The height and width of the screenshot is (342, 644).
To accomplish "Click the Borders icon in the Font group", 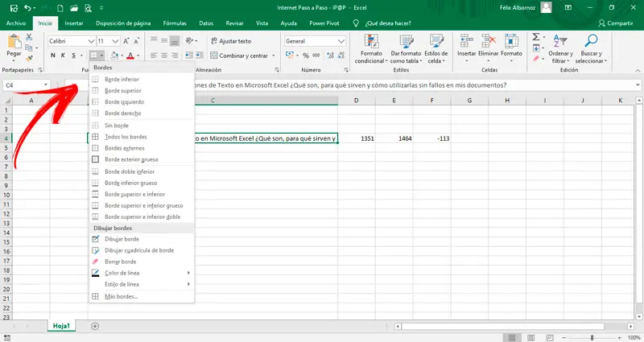I will point(94,55).
